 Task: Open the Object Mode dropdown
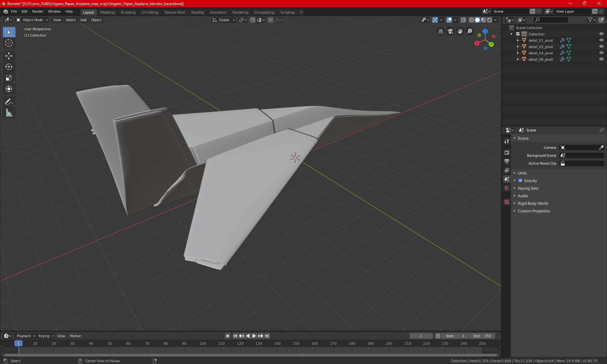tap(32, 20)
